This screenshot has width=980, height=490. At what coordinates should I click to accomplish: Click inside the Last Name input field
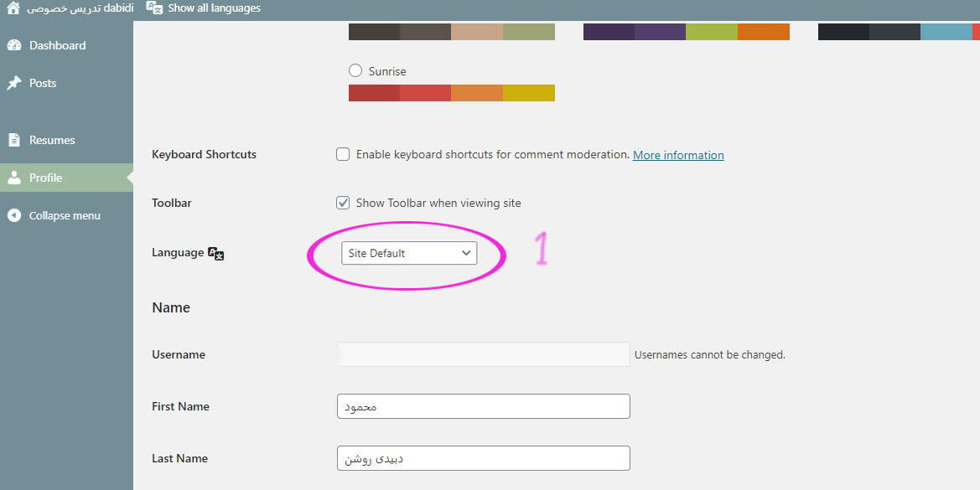pyautogui.click(x=483, y=458)
